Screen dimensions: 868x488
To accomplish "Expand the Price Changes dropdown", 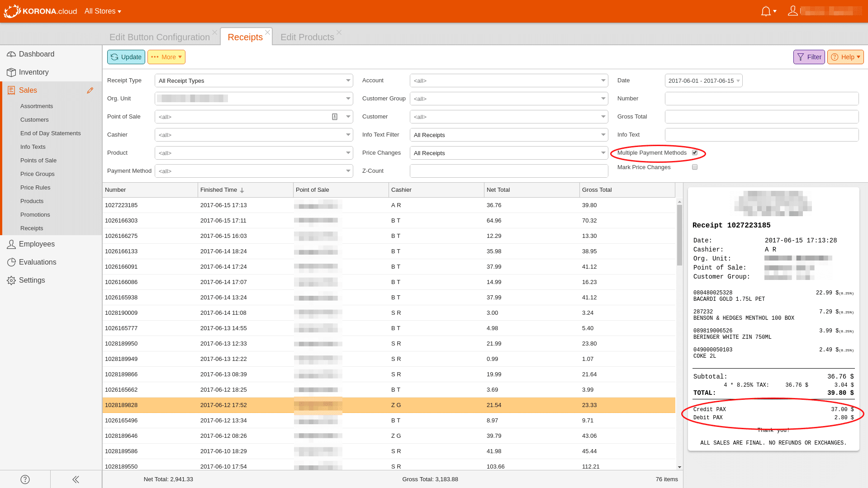I will (603, 153).
